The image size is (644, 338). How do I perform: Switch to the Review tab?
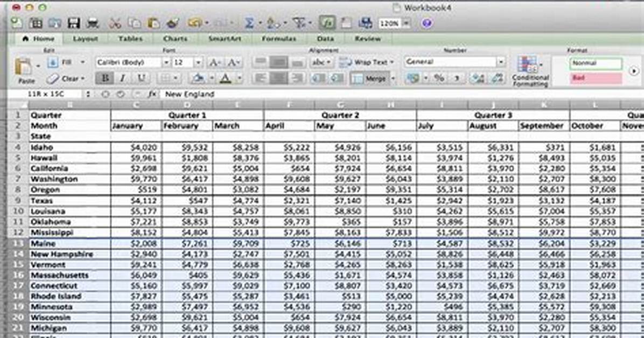[368, 39]
